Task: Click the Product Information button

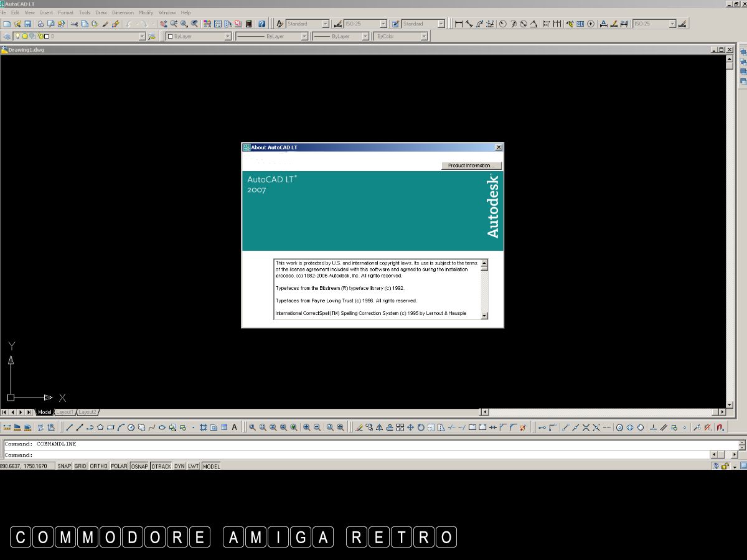Action: click(471, 166)
